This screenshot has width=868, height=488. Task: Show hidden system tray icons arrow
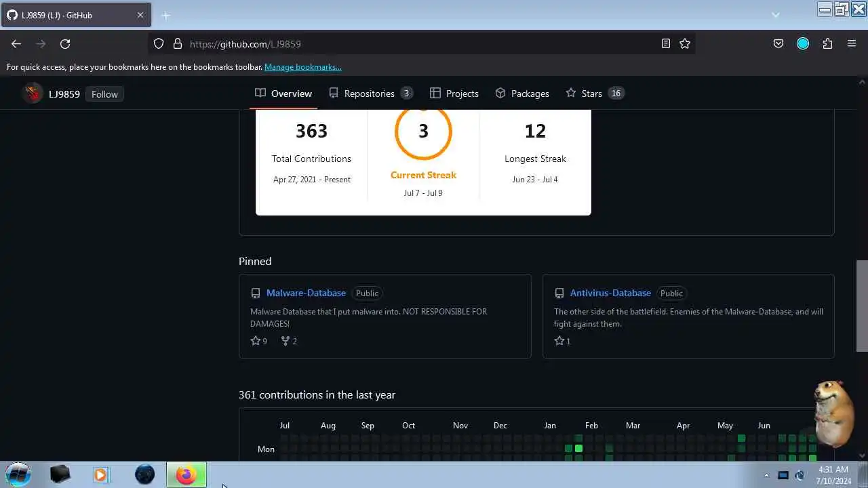point(767,476)
